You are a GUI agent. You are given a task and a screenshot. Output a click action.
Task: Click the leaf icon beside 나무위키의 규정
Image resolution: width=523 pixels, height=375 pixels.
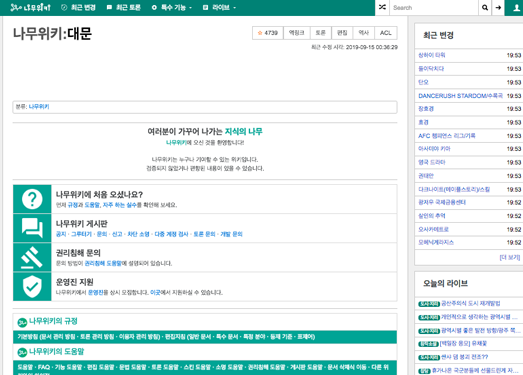point(22,322)
